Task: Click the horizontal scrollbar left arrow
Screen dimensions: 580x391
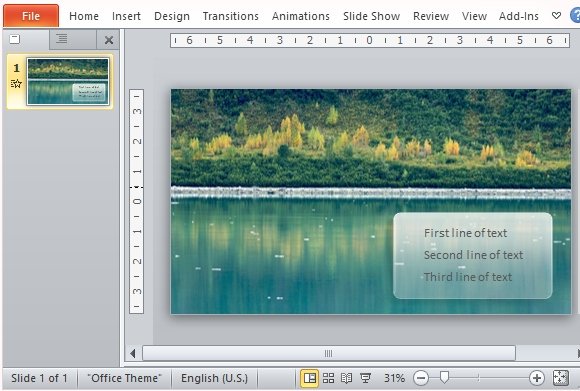Action: (133, 353)
